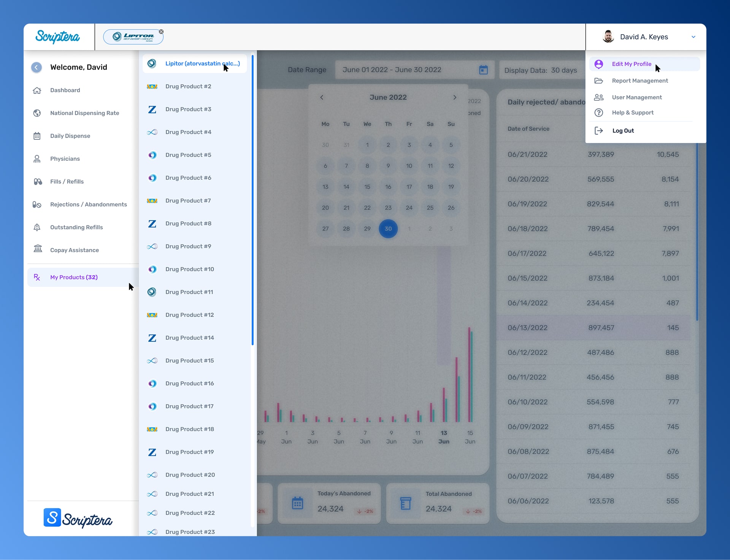Click Outstanding Refills bell icon
730x560 pixels.
pos(37,227)
